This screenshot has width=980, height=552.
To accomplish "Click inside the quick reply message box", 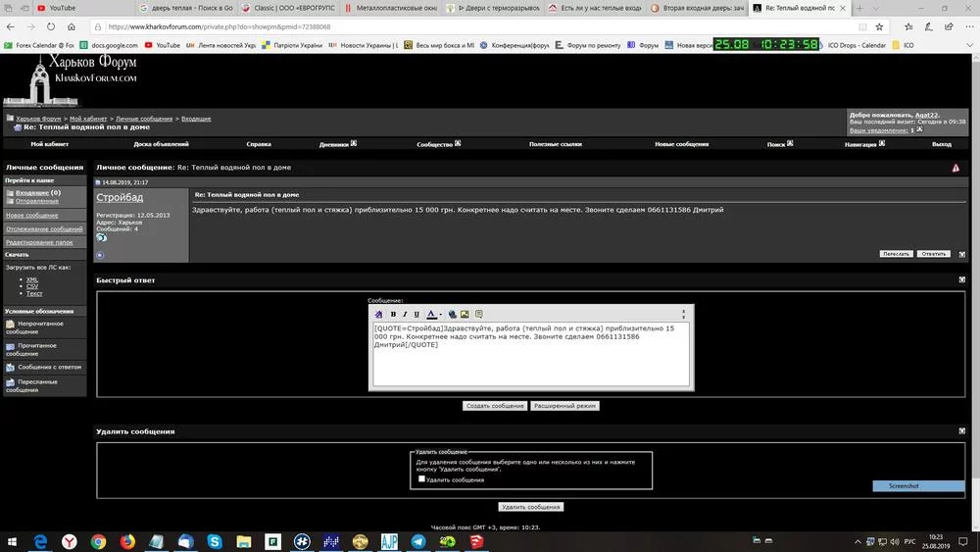I will pyautogui.click(x=531, y=354).
